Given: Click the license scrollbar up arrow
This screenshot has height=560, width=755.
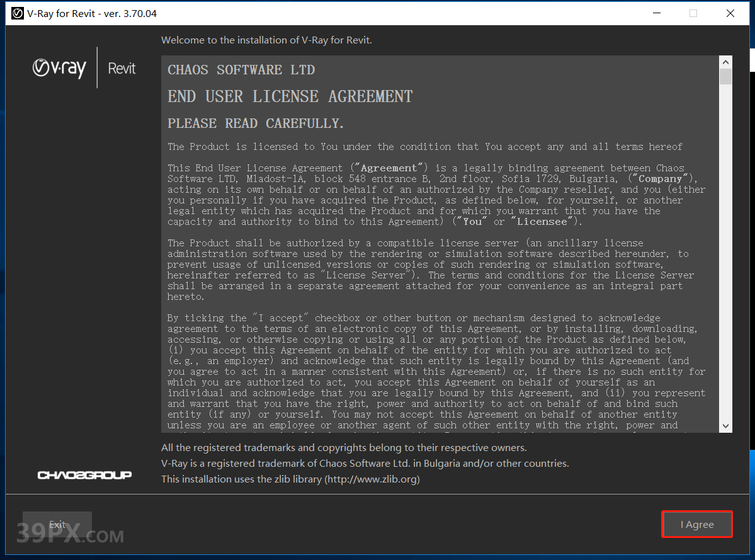Looking at the screenshot, I should [x=725, y=62].
